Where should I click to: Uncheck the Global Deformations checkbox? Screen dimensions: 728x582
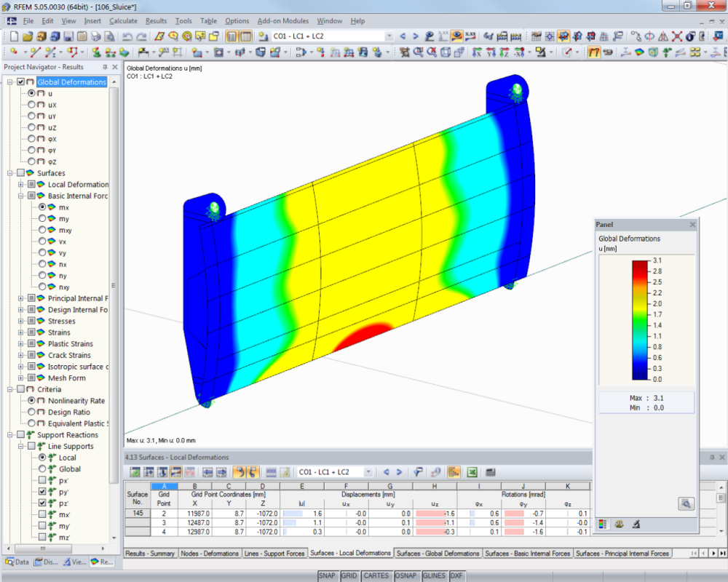(20, 82)
